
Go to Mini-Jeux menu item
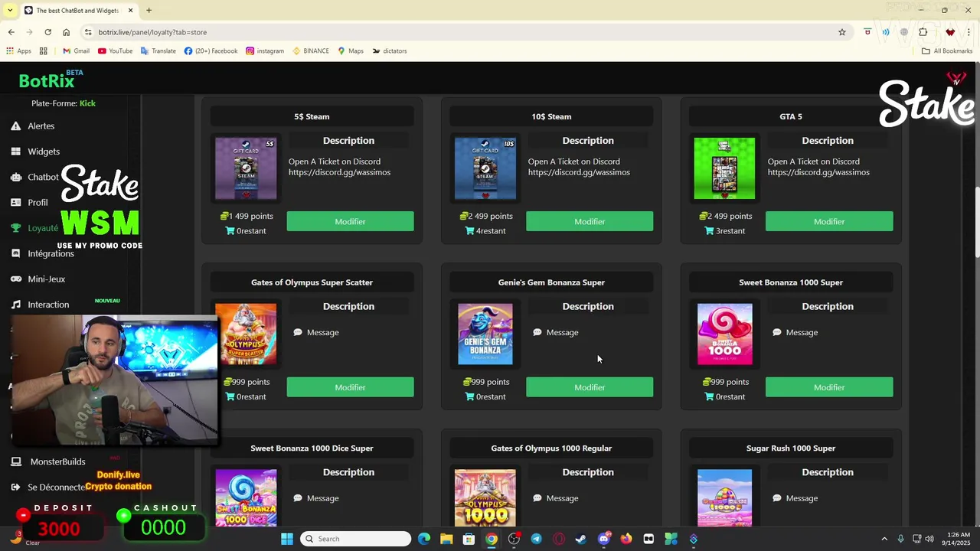pyautogui.click(x=47, y=279)
